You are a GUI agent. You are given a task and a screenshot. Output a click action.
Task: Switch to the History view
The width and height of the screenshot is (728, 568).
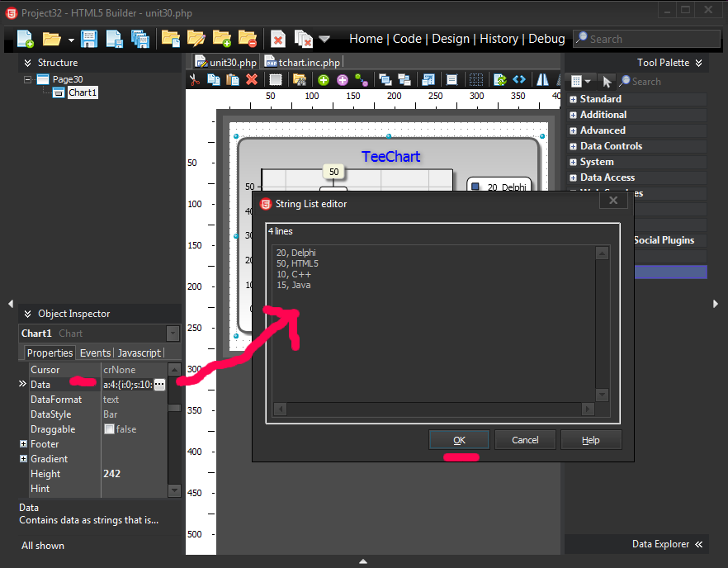click(x=499, y=39)
